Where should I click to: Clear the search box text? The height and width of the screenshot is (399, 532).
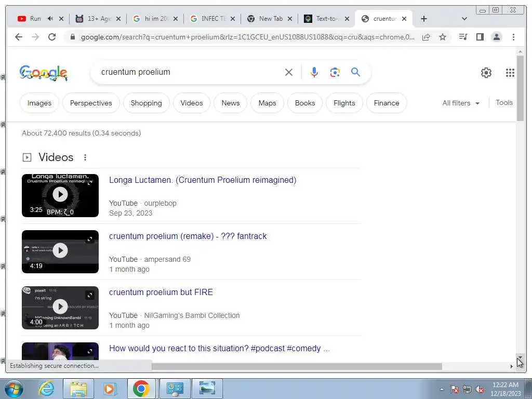(289, 72)
